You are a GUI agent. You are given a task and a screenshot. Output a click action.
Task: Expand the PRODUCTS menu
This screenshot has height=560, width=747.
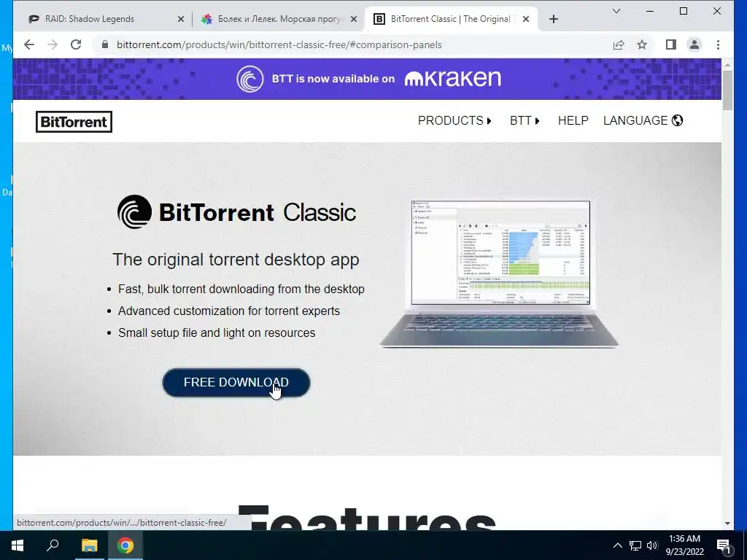point(454,120)
